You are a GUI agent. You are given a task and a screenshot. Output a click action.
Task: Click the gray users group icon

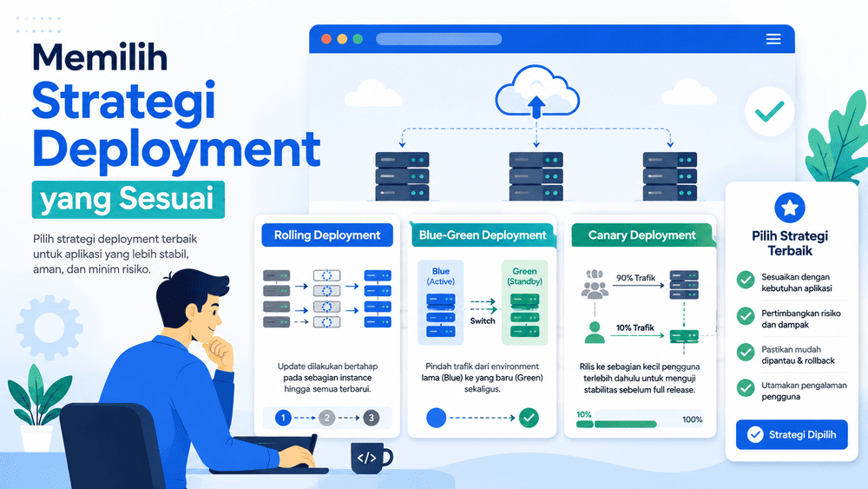tap(595, 284)
